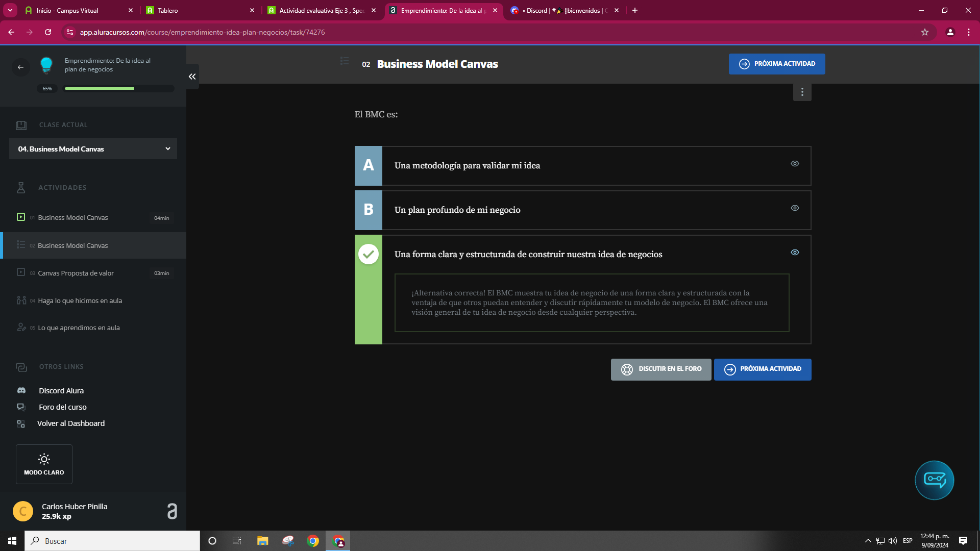Click the Alura logo in sidebar footer

pos(172,511)
